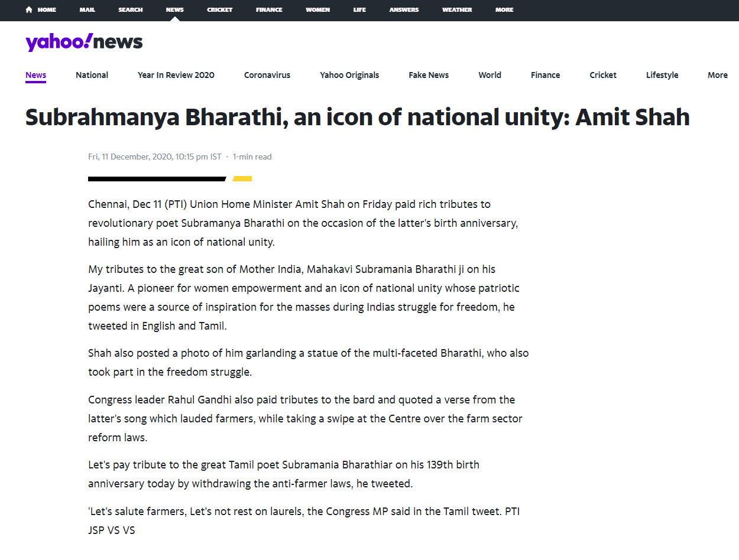This screenshot has width=739, height=560.
Task: Open Search in the top navigation
Action: (x=130, y=10)
